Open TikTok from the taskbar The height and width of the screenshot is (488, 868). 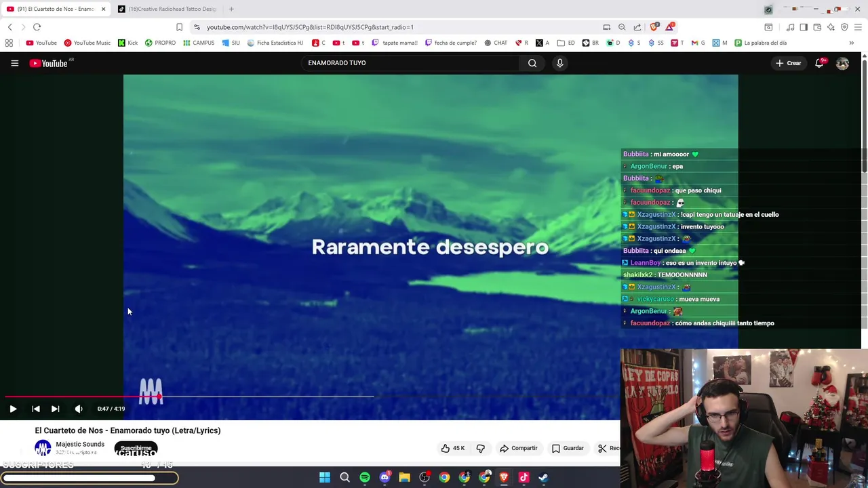[524, 477]
